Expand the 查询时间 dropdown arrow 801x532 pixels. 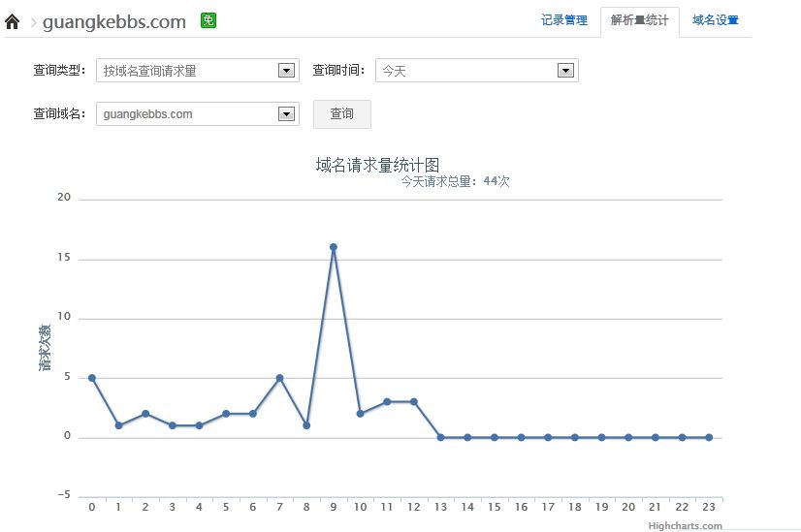coord(565,71)
